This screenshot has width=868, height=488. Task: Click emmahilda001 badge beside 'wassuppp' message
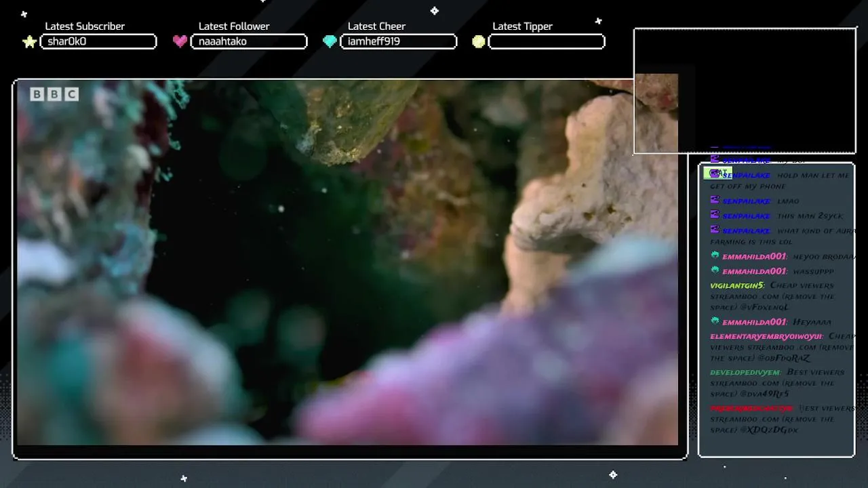(x=715, y=270)
